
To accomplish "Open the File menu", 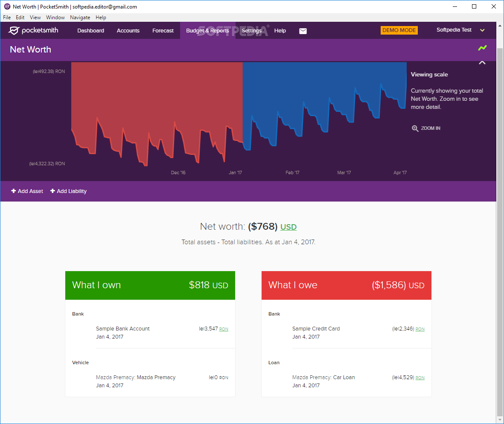I will [7, 18].
